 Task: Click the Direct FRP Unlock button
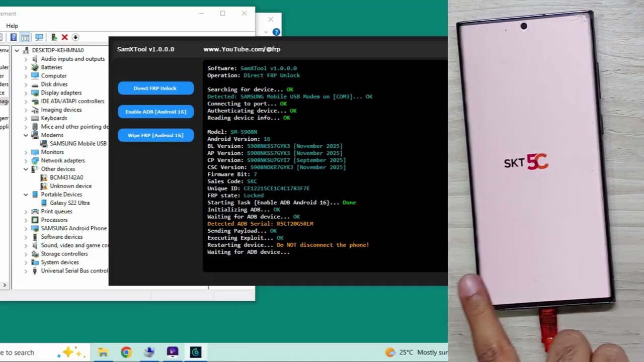155,88
